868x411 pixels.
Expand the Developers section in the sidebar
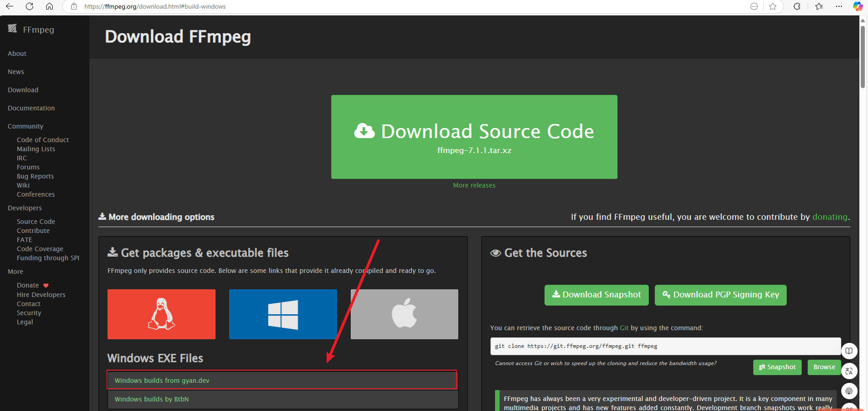25,208
